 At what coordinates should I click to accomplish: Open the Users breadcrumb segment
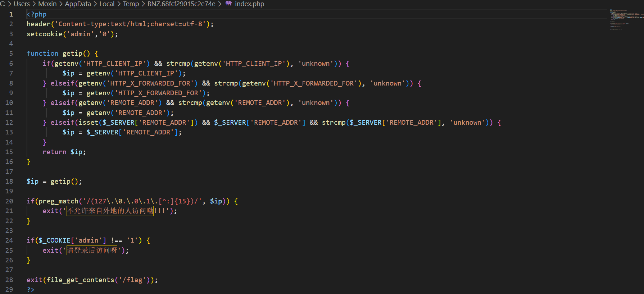22,4
